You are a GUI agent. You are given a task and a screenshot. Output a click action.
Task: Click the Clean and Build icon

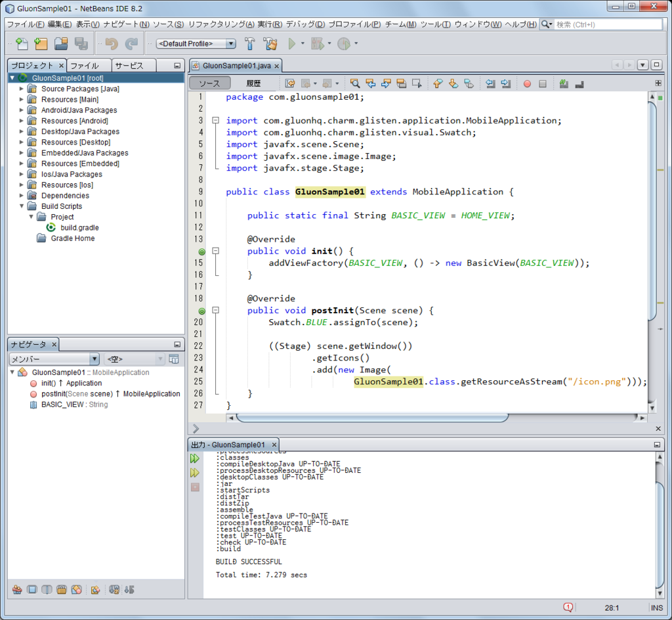point(270,43)
